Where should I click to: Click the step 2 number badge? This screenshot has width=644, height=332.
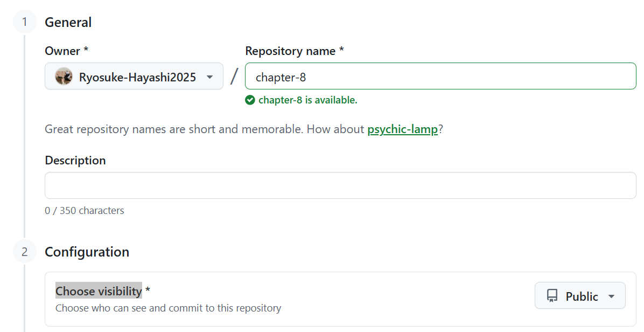[x=24, y=252]
